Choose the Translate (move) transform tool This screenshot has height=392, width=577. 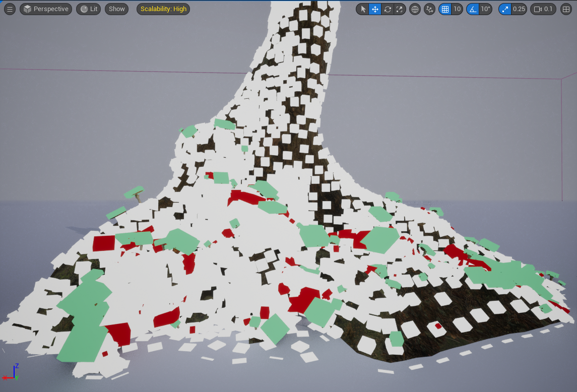click(375, 9)
